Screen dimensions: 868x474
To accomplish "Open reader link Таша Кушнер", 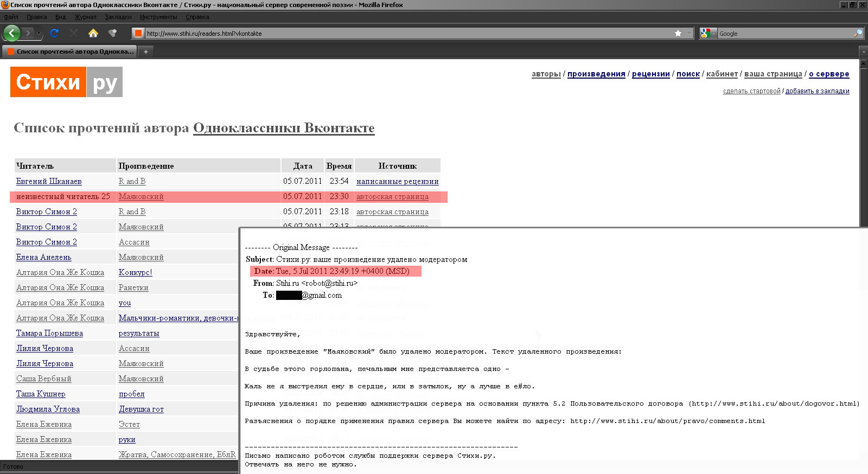I will coord(41,394).
